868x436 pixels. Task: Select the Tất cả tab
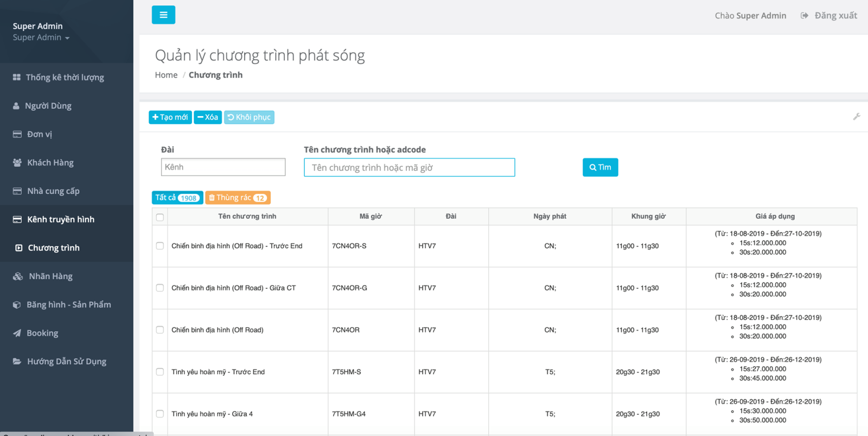click(177, 198)
